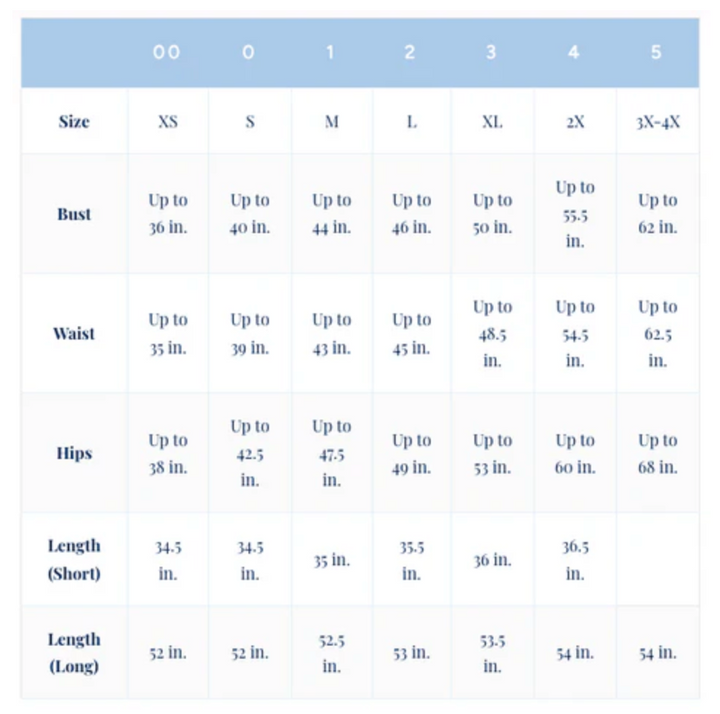The image size is (720, 714).
Task: Click the 36.5 in. short length cell
Action: click(x=575, y=560)
